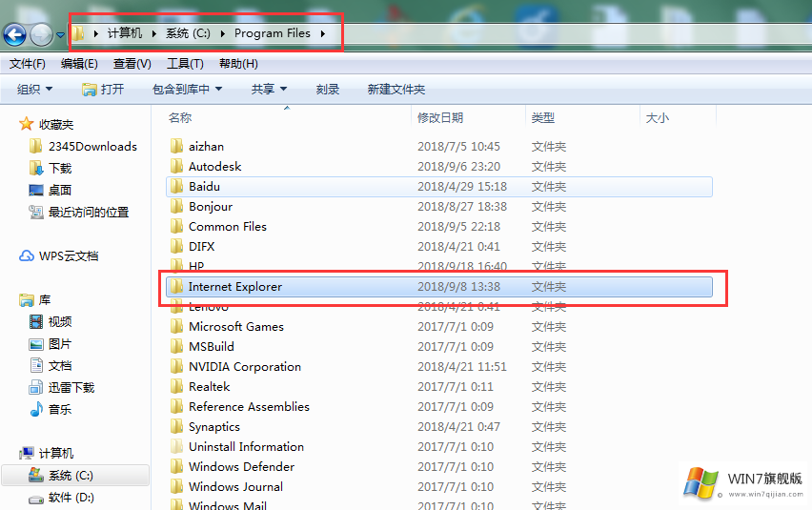812x510 pixels.
Task: Click the 系统 (C:) drive icon
Action: (x=35, y=475)
